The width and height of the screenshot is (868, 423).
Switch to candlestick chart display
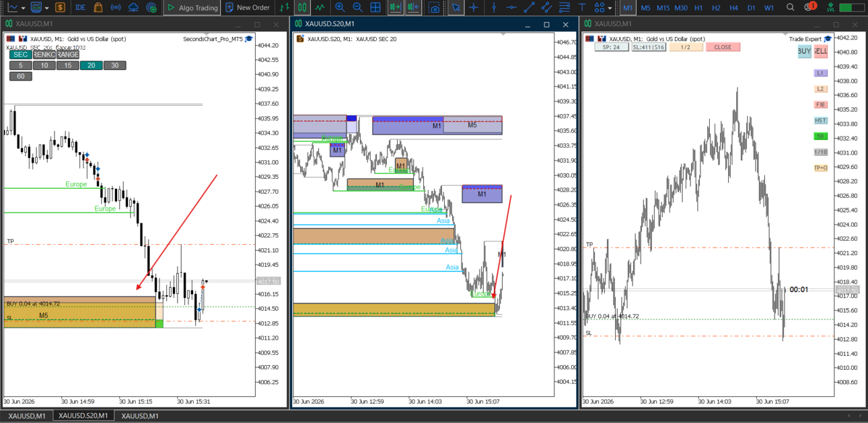coord(303,7)
